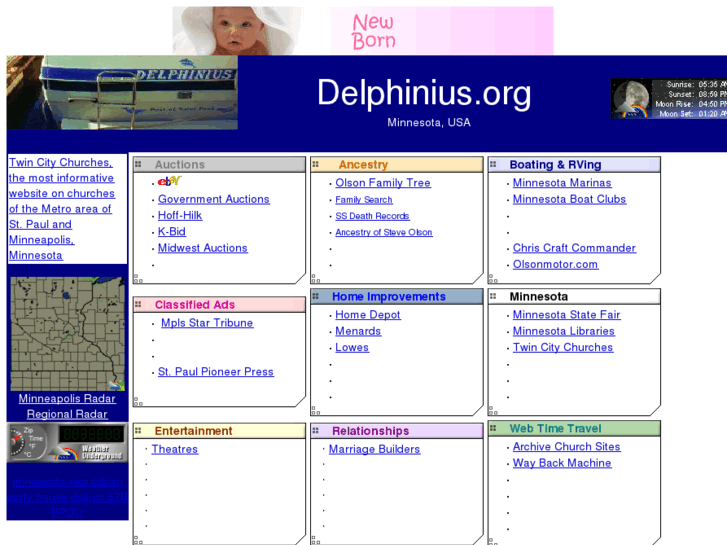The image size is (727, 545).
Task: Click the Classified Ads section header
Action: (219, 304)
